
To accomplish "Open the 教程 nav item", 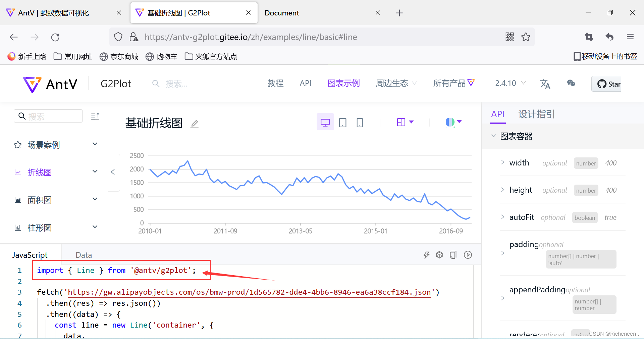I will pos(275,83).
